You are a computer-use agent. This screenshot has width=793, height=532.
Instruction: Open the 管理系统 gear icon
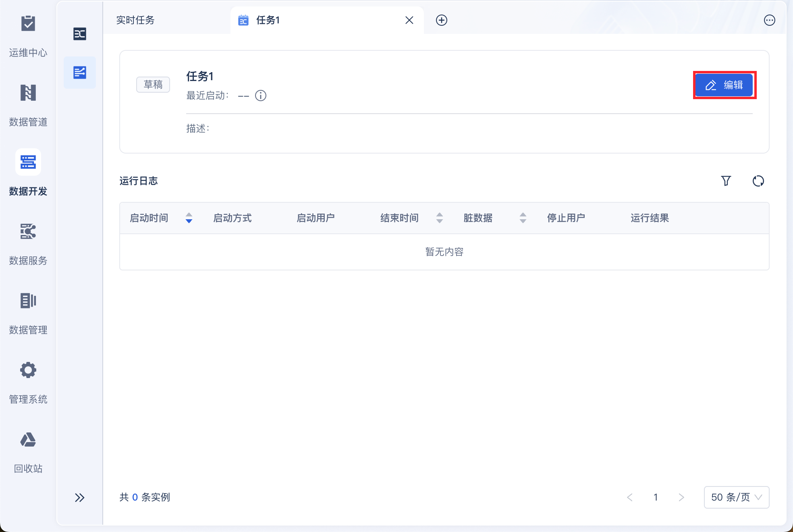[28, 370]
